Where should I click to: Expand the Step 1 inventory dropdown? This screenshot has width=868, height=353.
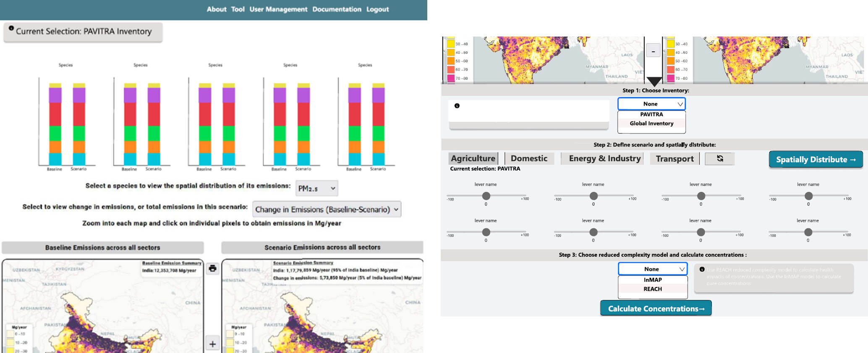click(651, 104)
